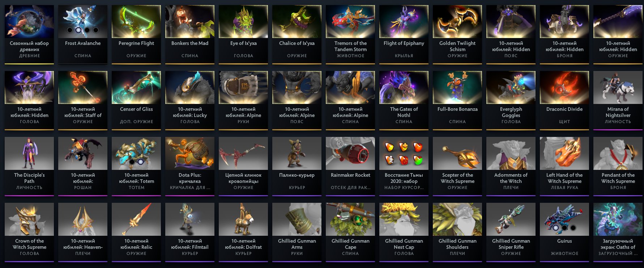The width and height of the screenshot is (644, 268).
Task: Select The Disciple's Path persona
Action: point(29,166)
